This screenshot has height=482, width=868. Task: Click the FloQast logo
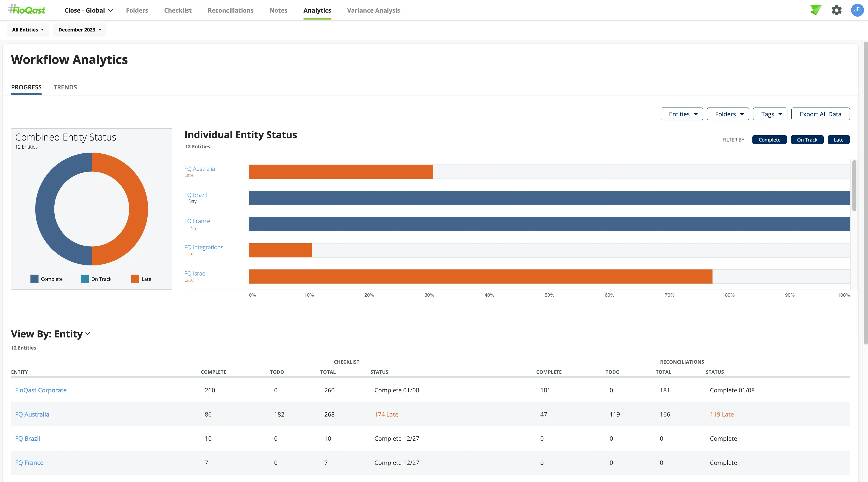(26, 10)
